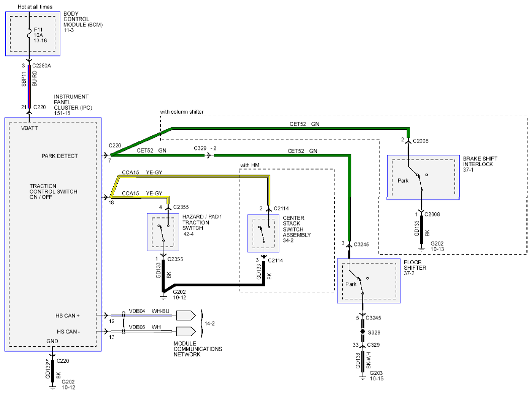532x394 pixels.
Task: Click the G203 ground symbol
Action: [362, 377]
